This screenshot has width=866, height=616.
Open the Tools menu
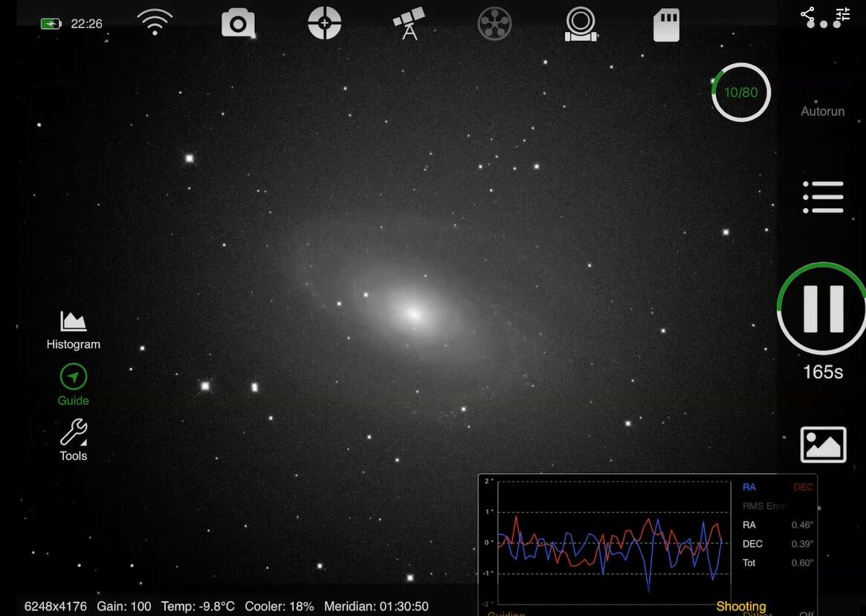coord(74,441)
